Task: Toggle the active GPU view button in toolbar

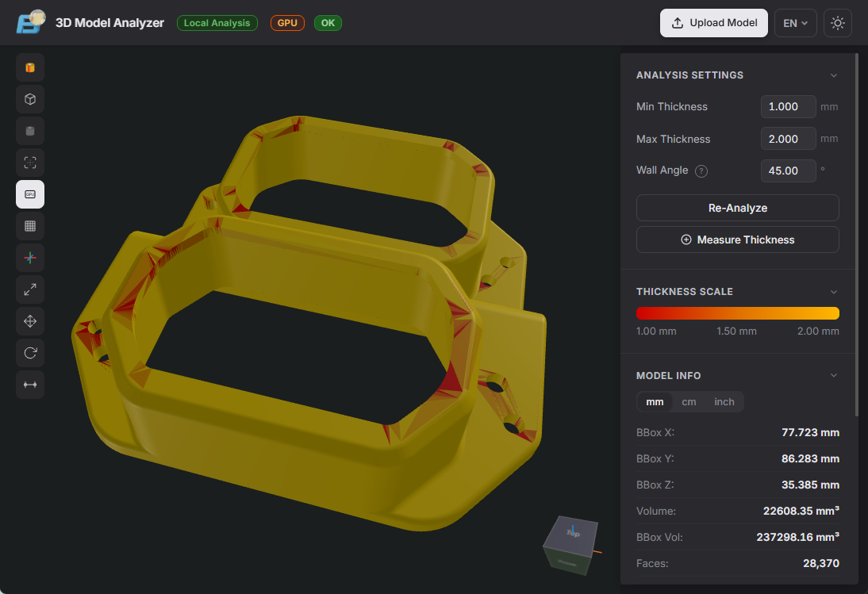Action: [x=30, y=194]
